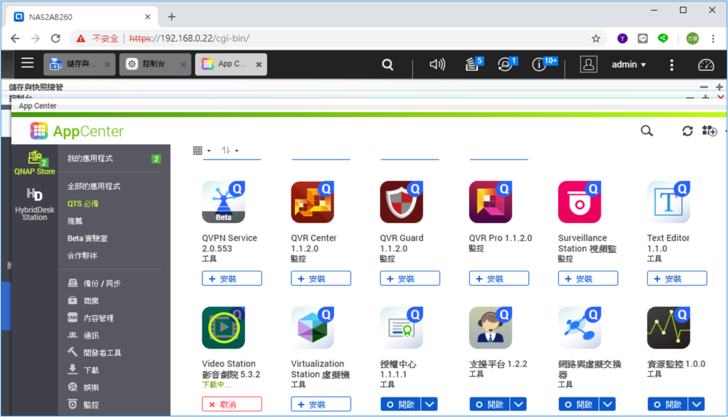This screenshot has width=728, height=417.
Task: Click the 支援平台 app icon
Action: tap(491, 328)
